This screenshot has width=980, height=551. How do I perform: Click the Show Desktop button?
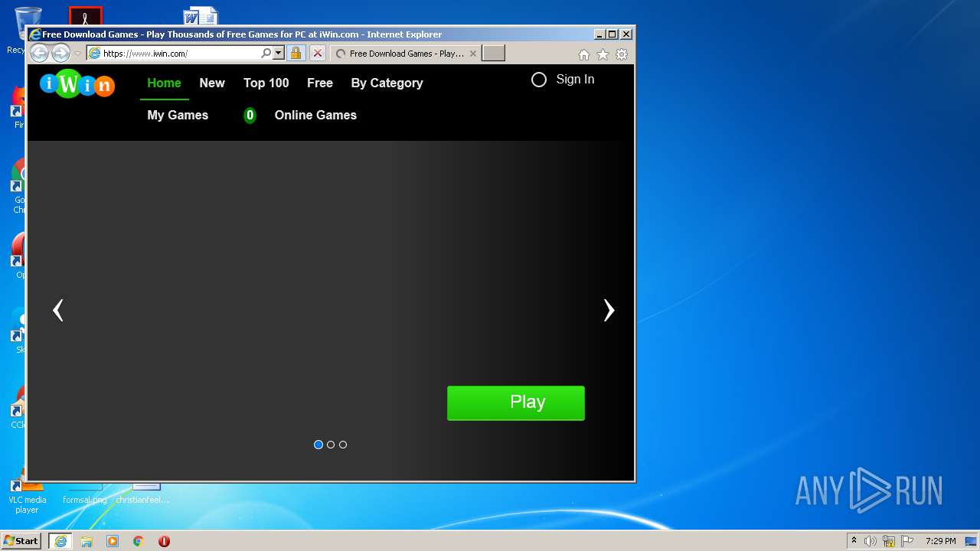pyautogui.click(x=971, y=541)
